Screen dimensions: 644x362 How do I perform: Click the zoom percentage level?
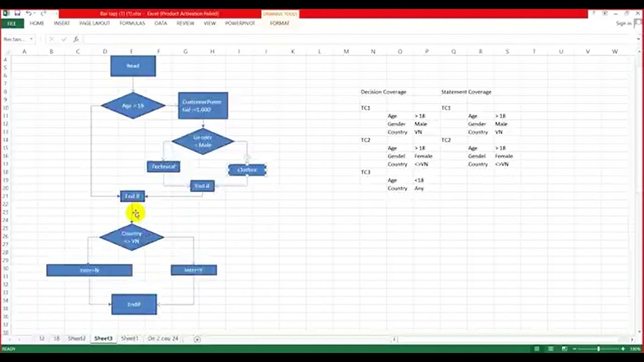[634, 349]
